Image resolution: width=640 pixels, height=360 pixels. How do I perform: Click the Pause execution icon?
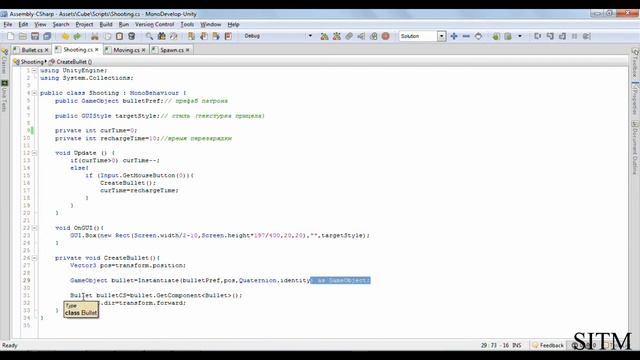(575, 36)
